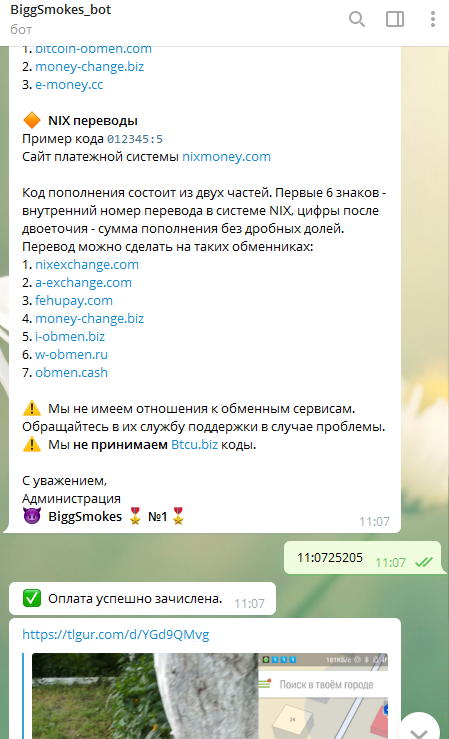Follow the obmen.cash link
This screenshot has height=739, width=449.
point(71,372)
